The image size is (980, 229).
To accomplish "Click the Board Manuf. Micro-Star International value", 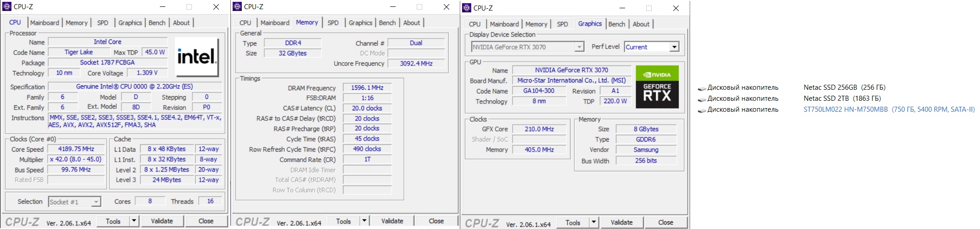I will click(x=572, y=80).
